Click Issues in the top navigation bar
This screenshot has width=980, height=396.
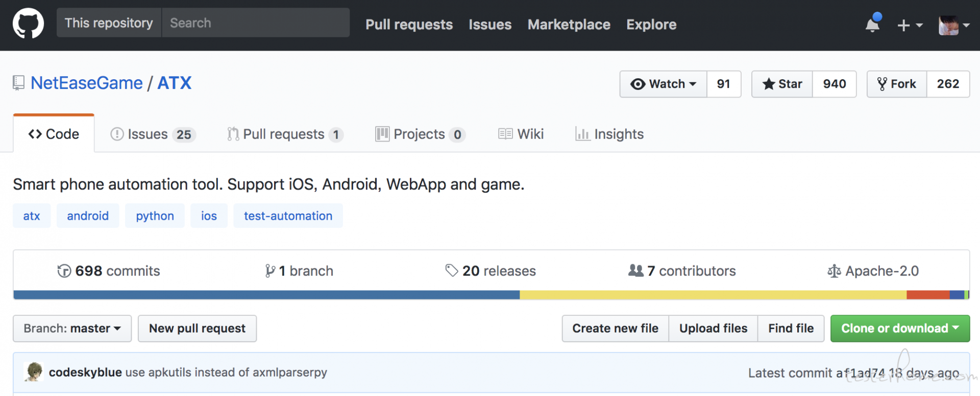point(490,25)
